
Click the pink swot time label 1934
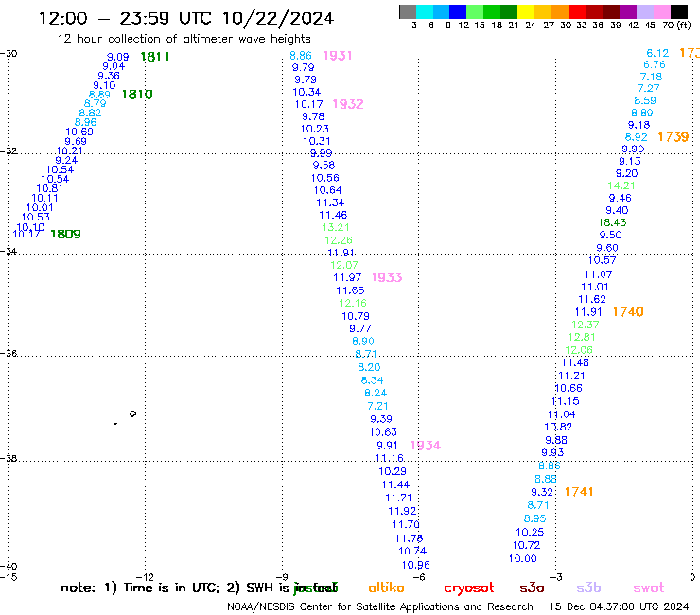(426, 446)
